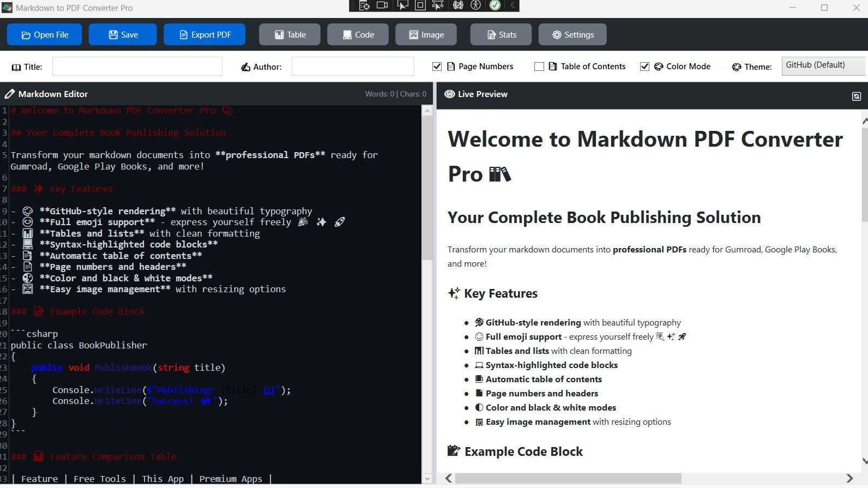Insert a Table via toolbar
Image resolution: width=868 pixels, height=488 pixels.
tap(290, 34)
